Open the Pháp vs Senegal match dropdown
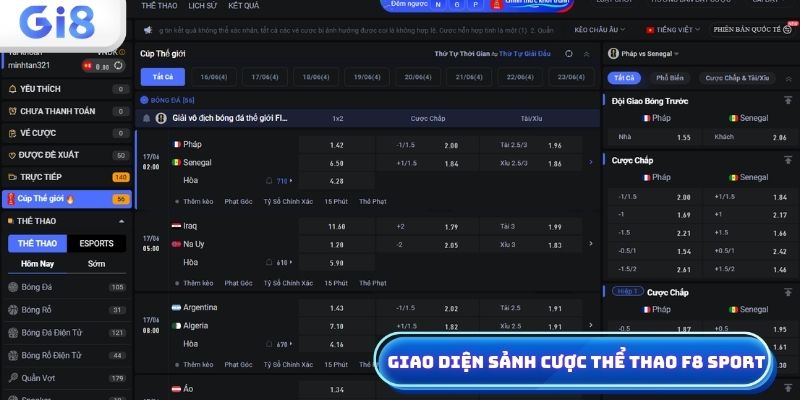The width and height of the screenshot is (800, 400). [644, 54]
